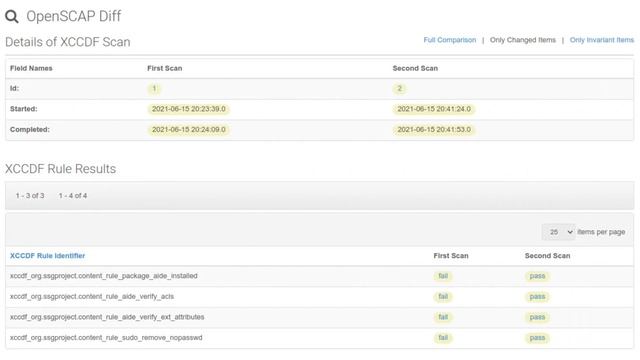Select second scan completed time 20:41:53.0
This screenshot has width=640, height=360.
point(434,129)
